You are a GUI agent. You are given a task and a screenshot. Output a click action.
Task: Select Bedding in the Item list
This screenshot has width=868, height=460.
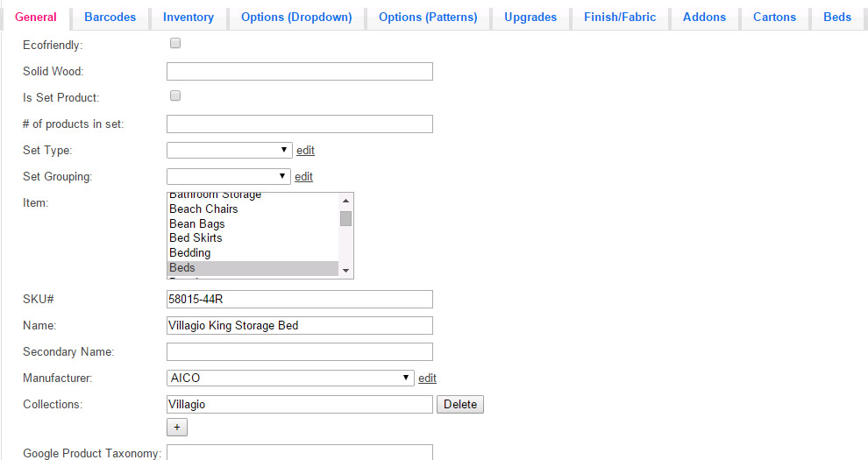253,252
